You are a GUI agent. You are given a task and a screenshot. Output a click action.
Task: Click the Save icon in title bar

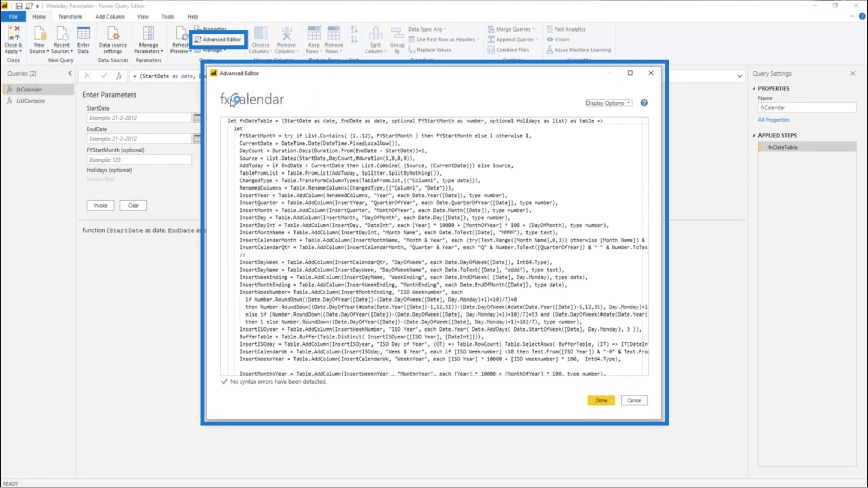click(x=19, y=6)
